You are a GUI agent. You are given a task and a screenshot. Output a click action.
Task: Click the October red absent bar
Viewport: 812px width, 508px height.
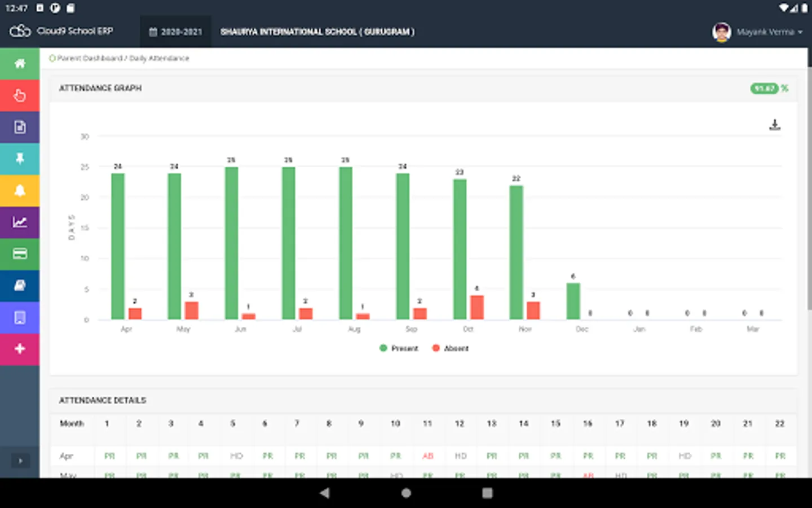(477, 307)
